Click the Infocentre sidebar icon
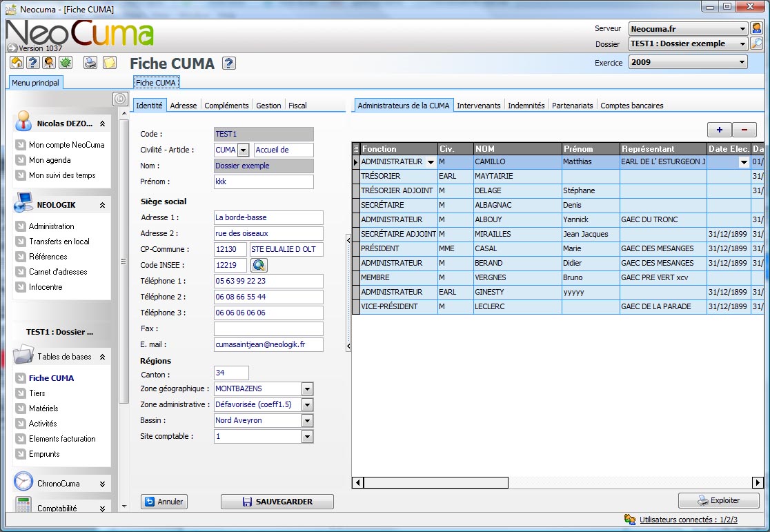 click(x=21, y=287)
